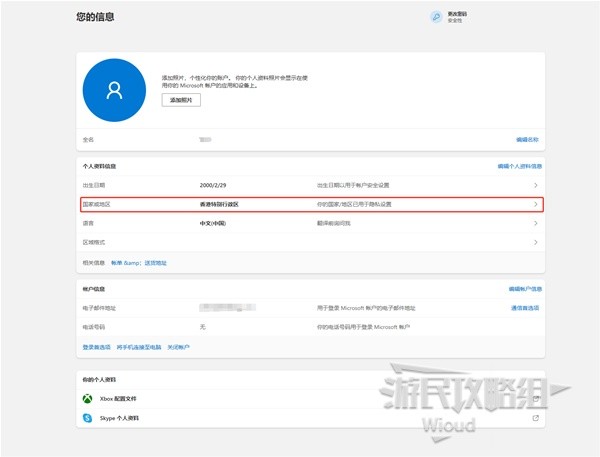
Task: Open 编辑账户信息 link
Action: (524, 289)
